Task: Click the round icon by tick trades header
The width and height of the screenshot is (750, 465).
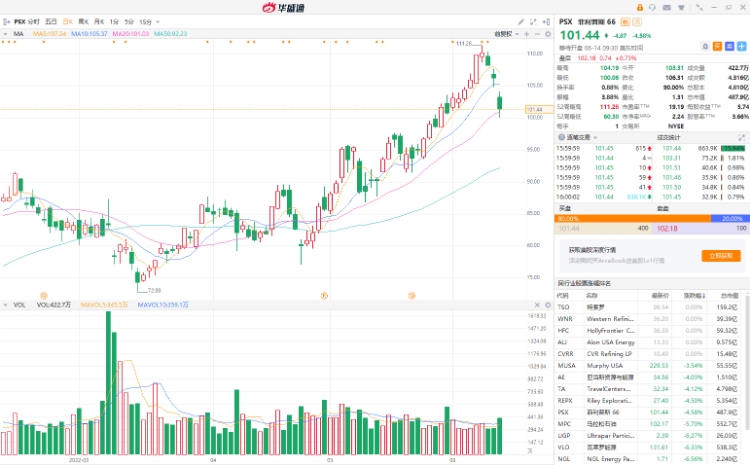Action: coord(562,137)
